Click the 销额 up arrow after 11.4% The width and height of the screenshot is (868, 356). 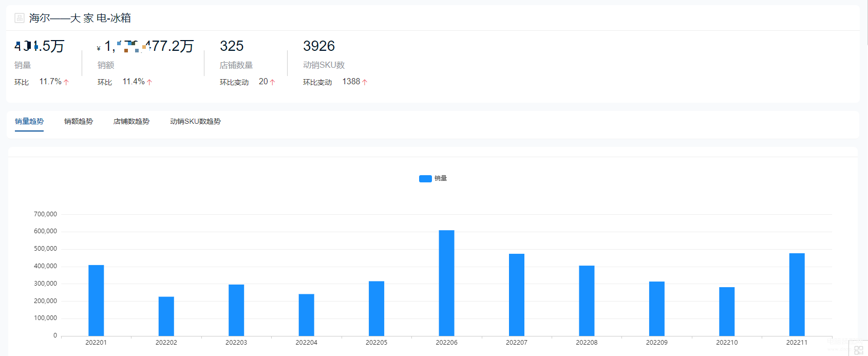(x=149, y=82)
